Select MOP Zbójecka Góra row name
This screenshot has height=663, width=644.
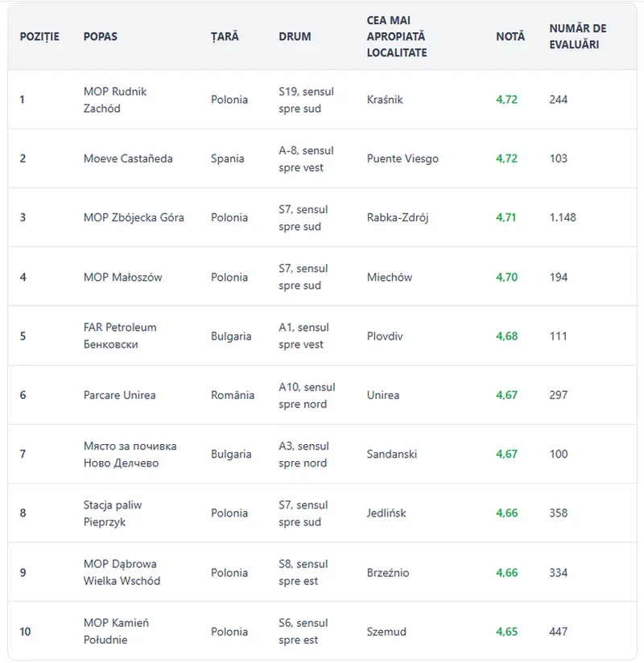pos(134,217)
